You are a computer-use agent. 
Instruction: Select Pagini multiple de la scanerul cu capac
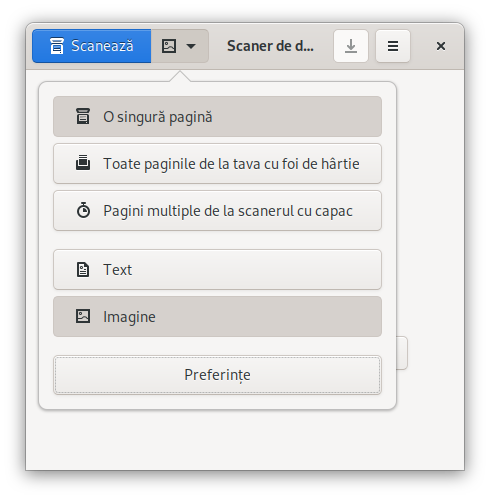(x=217, y=211)
